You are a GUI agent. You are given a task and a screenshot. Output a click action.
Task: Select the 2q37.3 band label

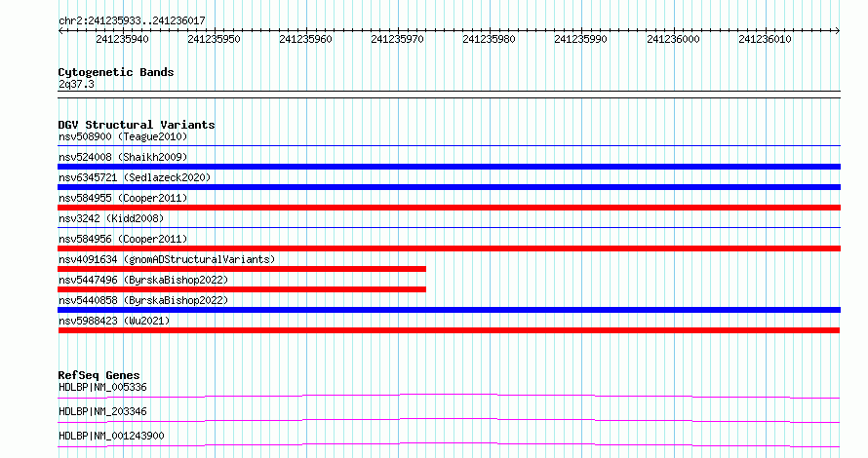pos(76,84)
